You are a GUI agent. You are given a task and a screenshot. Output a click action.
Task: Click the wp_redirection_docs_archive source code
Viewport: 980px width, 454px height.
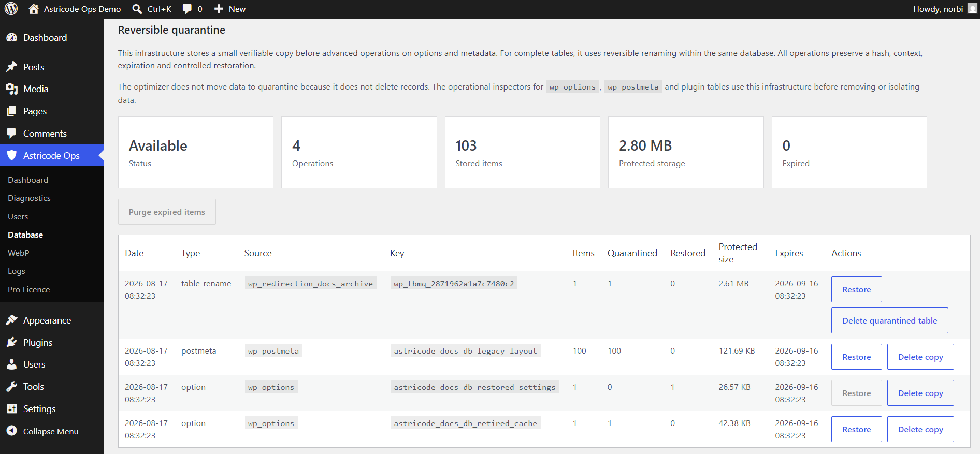point(310,283)
